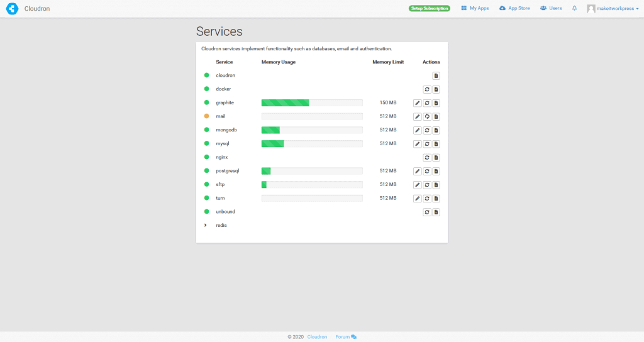
Task: Click the graphite memory usage bar
Action: (312, 102)
